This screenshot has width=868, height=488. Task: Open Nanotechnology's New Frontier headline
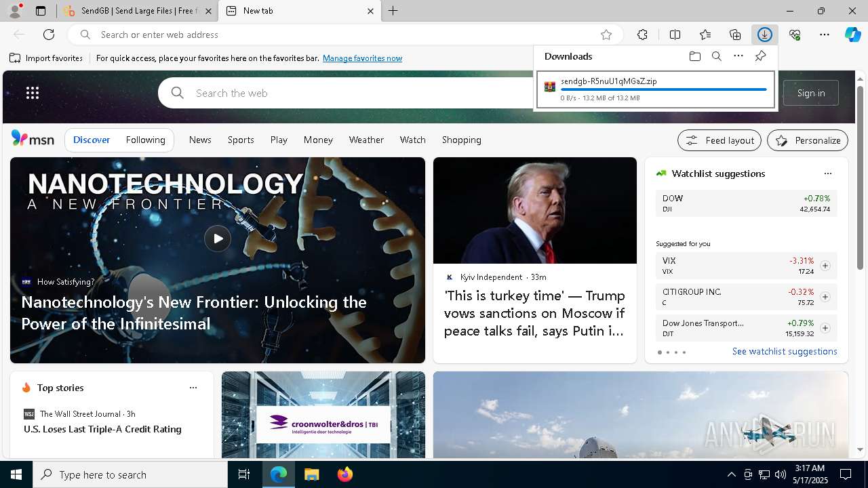194,313
